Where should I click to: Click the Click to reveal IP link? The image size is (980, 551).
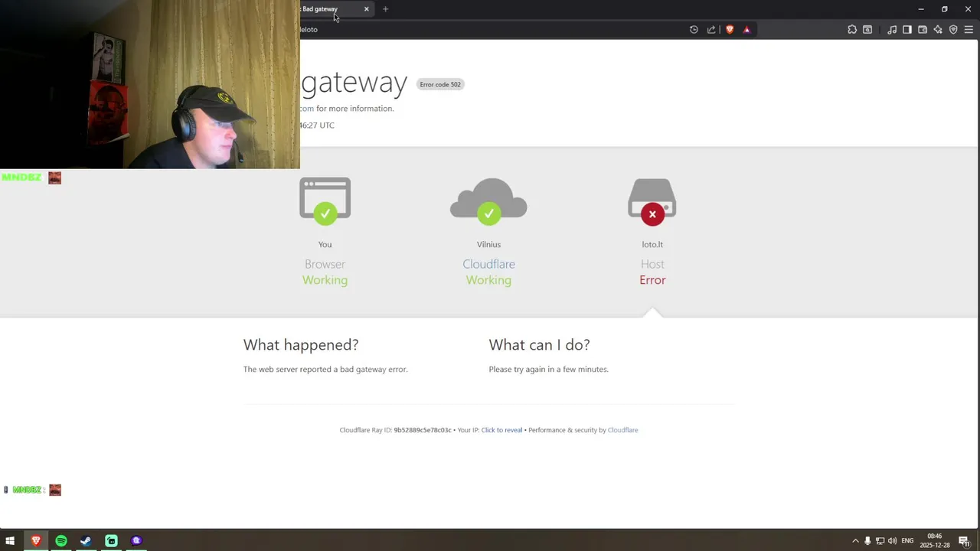[x=501, y=430]
